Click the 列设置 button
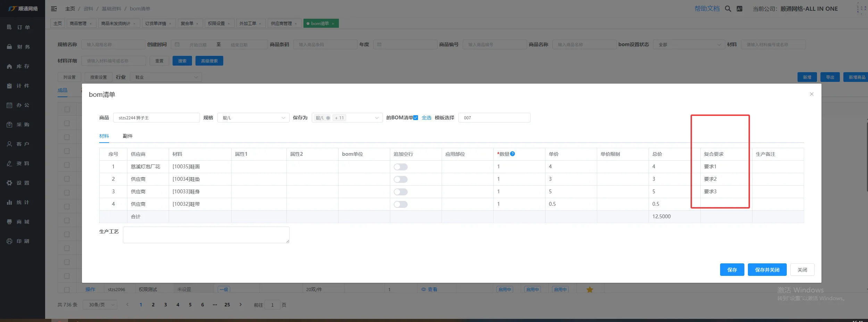This screenshot has width=868, height=322. [x=69, y=77]
